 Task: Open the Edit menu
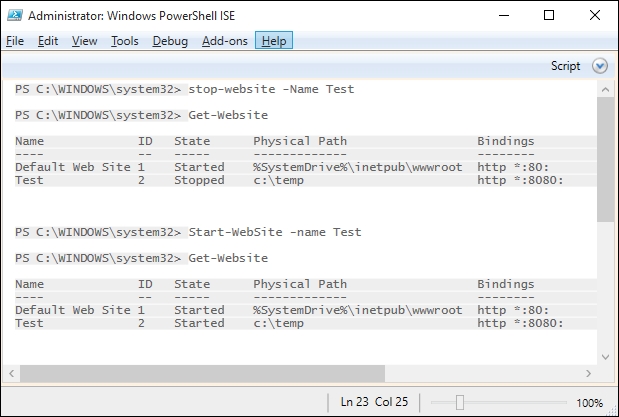point(48,41)
